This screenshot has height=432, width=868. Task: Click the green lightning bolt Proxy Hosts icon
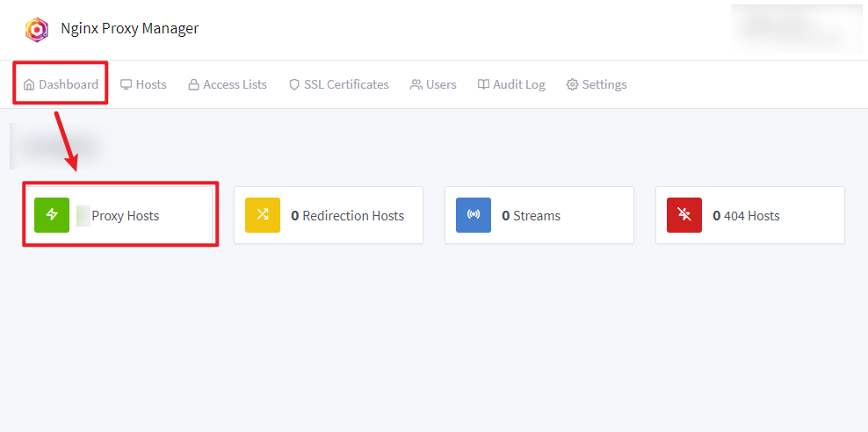(52, 215)
